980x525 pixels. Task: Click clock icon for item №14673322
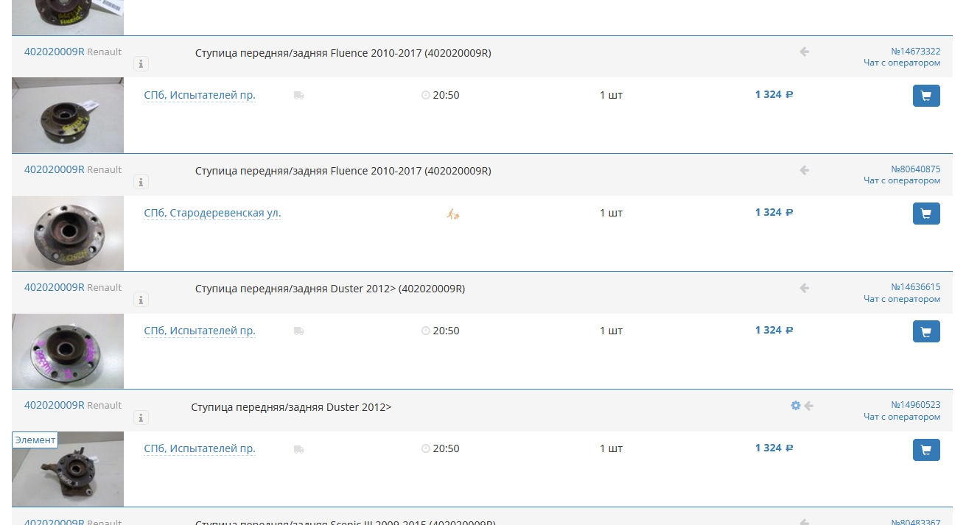click(425, 95)
